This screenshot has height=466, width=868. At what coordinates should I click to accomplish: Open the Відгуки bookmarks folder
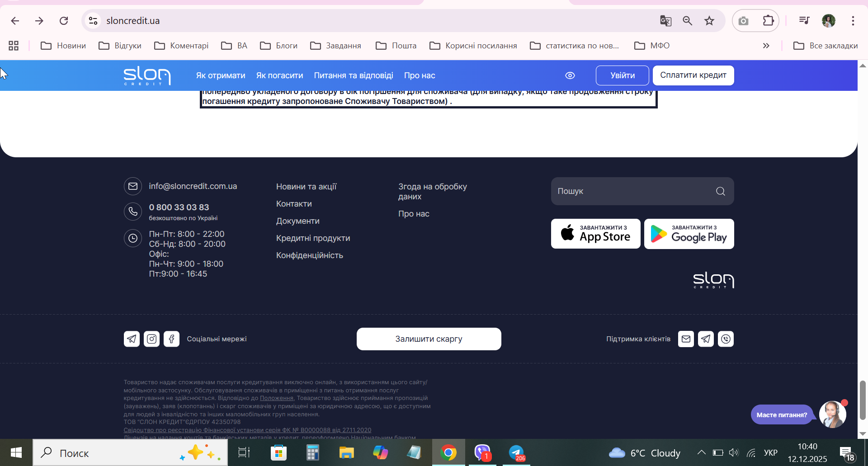click(x=120, y=46)
